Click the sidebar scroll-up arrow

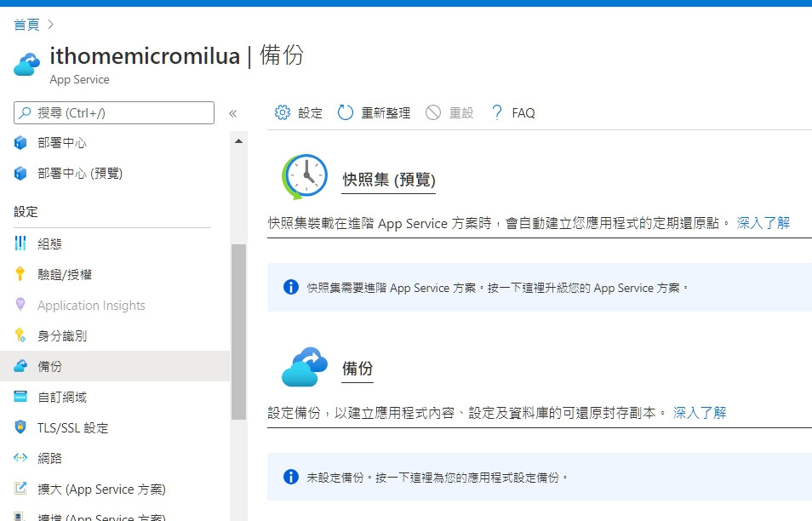(x=238, y=140)
